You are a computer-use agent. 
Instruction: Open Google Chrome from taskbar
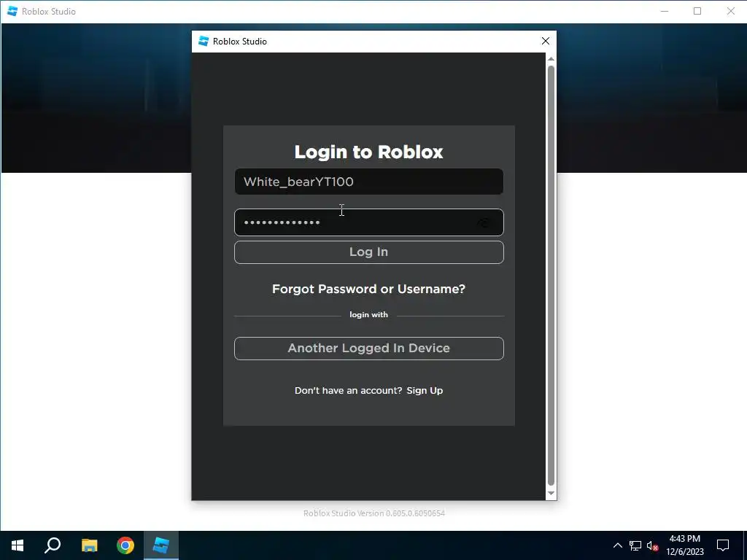125,545
